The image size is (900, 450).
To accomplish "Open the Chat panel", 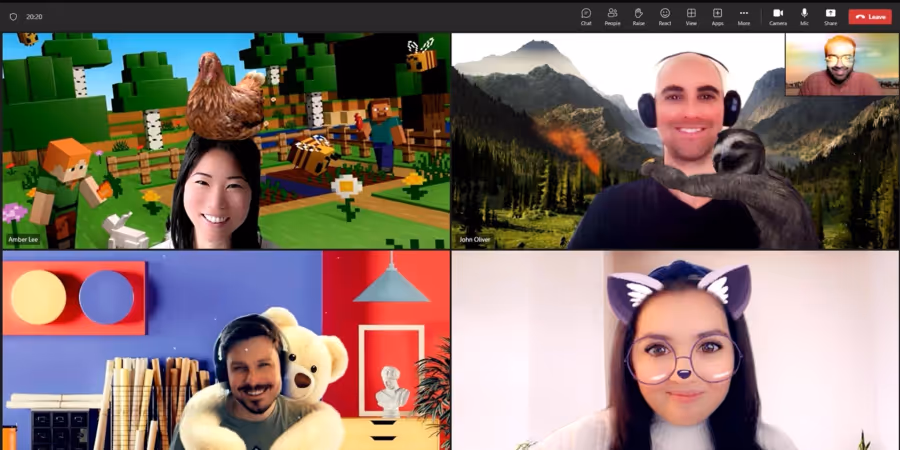I will pos(586,17).
